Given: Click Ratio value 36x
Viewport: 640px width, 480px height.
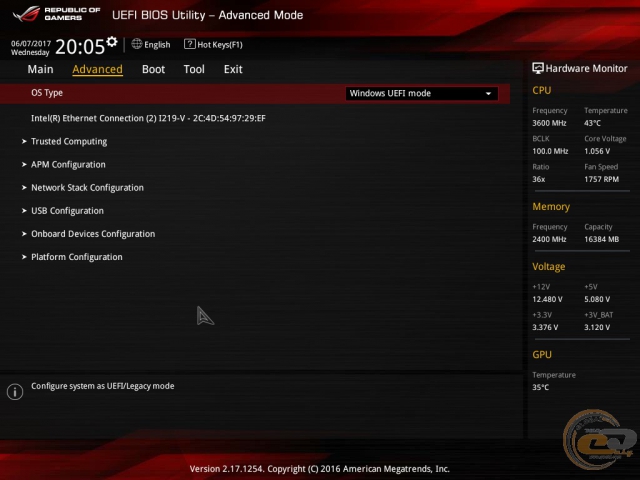Looking at the screenshot, I should coord(539,179).
